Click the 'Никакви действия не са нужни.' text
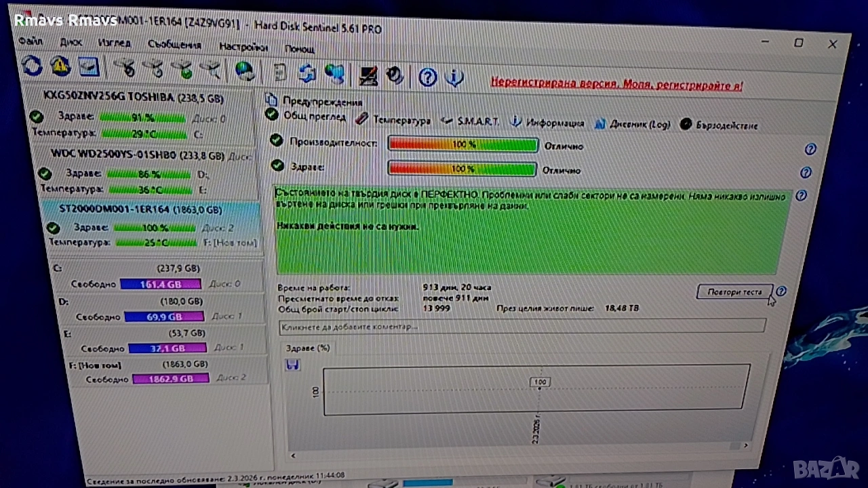This screenshot has height=488, width=868. click(x=348, y=226)
